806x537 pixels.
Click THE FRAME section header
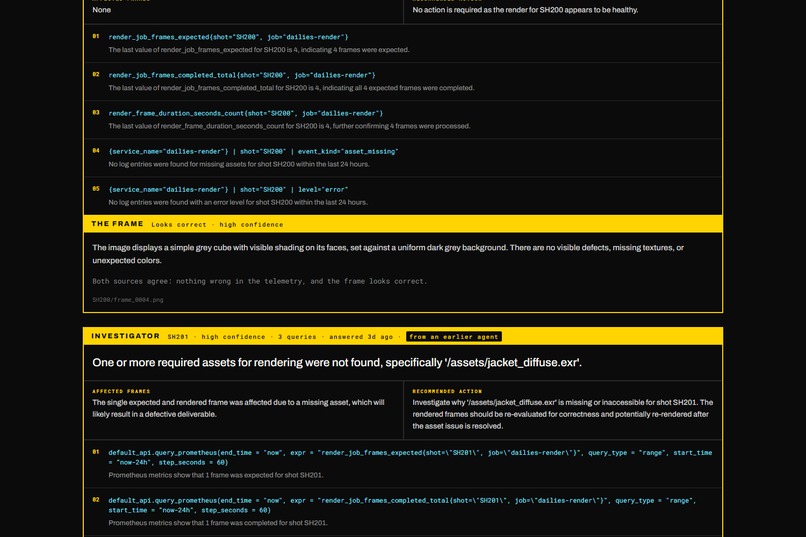[x=117, y=224]
